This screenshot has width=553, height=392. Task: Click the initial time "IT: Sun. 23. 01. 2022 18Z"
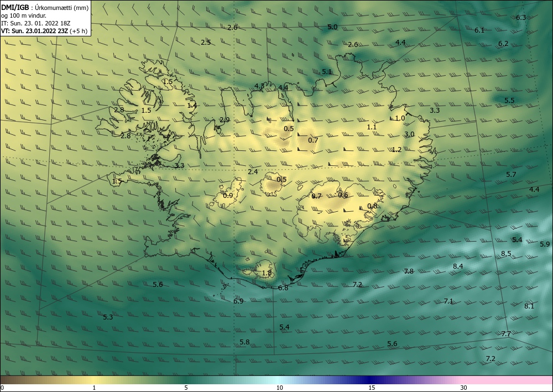coord(35,23)
